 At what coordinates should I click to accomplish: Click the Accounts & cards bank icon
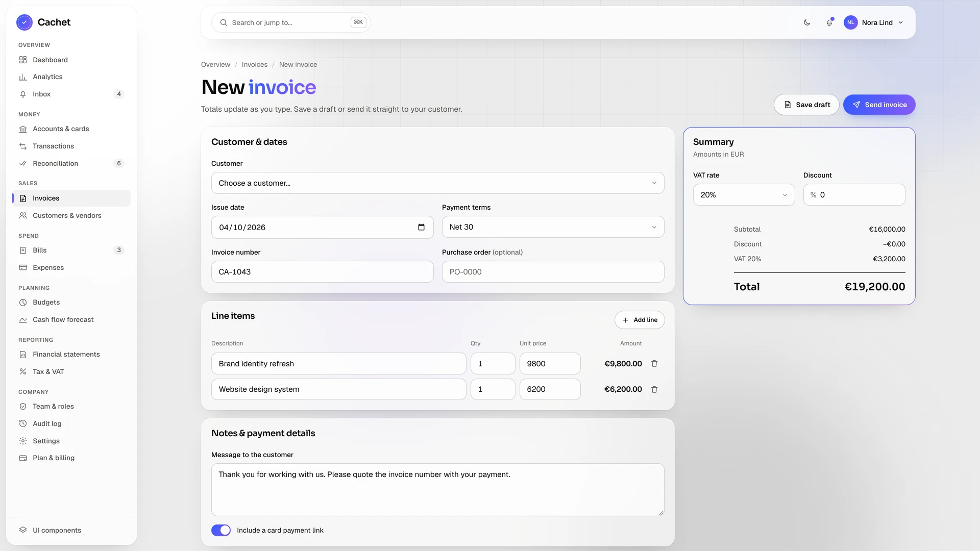23,129
